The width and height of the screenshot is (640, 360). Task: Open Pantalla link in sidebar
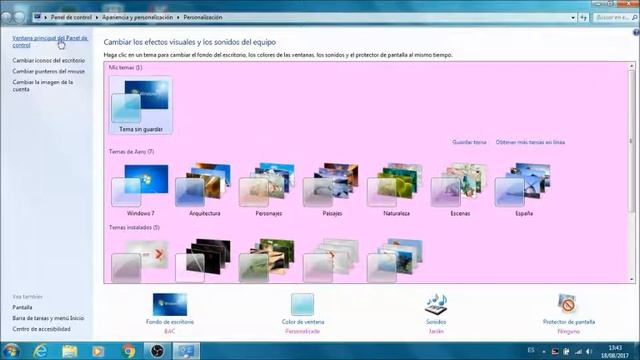[x=22, y=307]
